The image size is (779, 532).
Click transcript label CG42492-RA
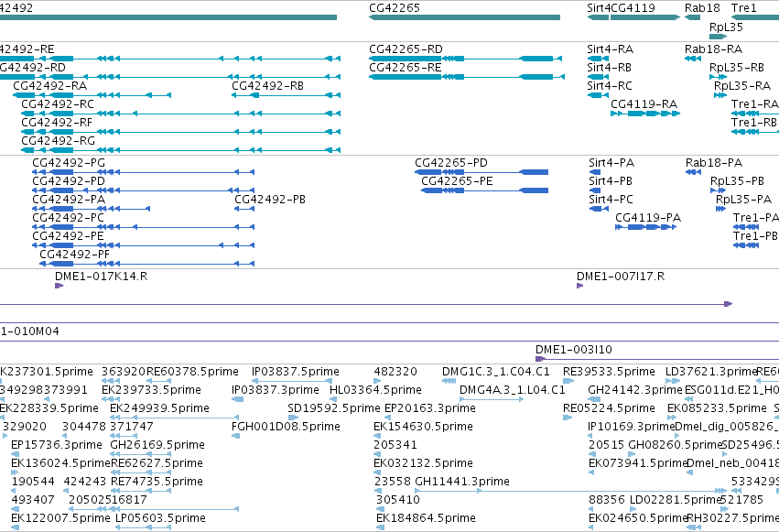coord(49,86)
